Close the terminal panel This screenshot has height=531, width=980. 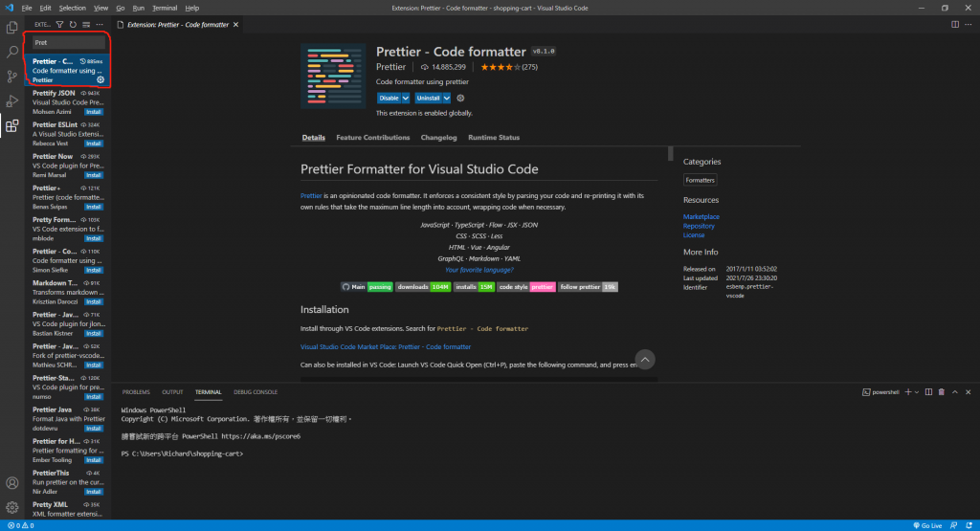(969, 392)
